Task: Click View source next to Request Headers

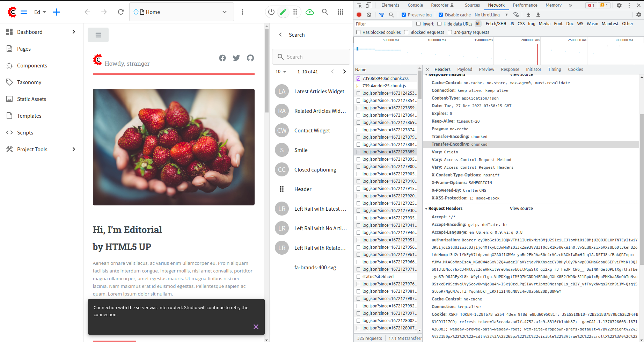Action: 521,208
